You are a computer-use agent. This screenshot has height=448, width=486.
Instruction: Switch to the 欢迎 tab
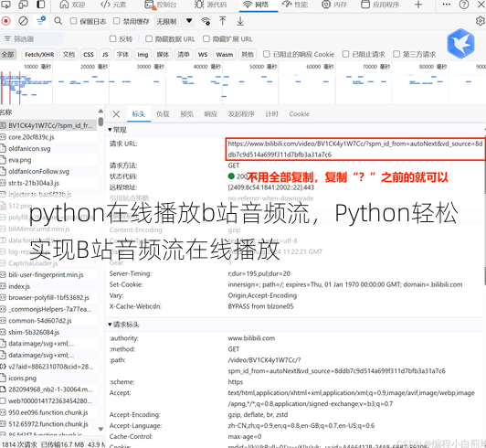pyautogui.click(x=73, y=5)
